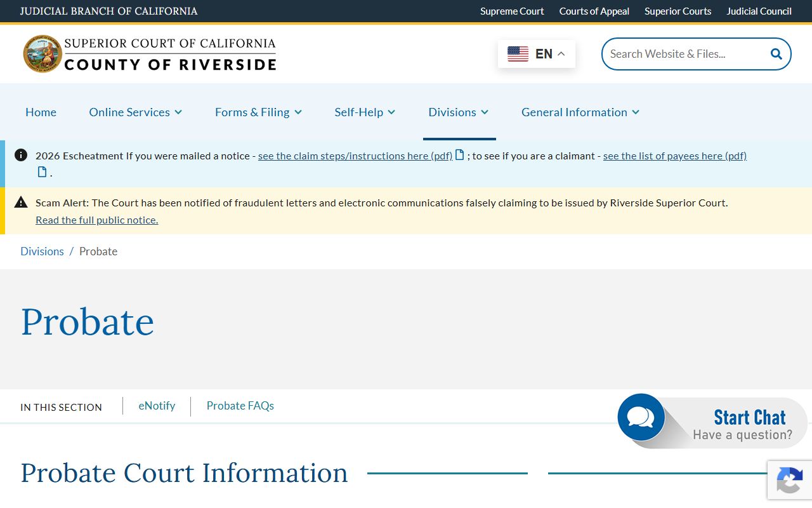The width and height of the screenshot is (812, 508).
Task: Expand the Divisions menu
Action: [459, 112]
